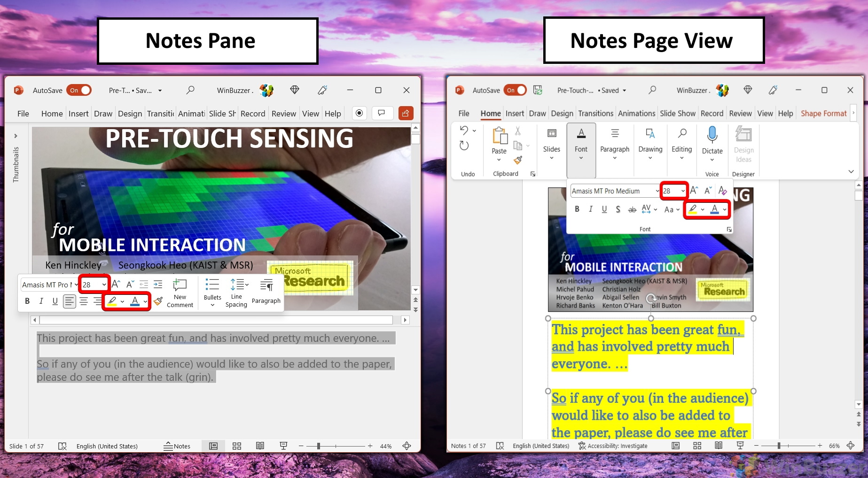Click Format Painter brush in left mini toolbar
868x478 pixels.
click(158, 301)
